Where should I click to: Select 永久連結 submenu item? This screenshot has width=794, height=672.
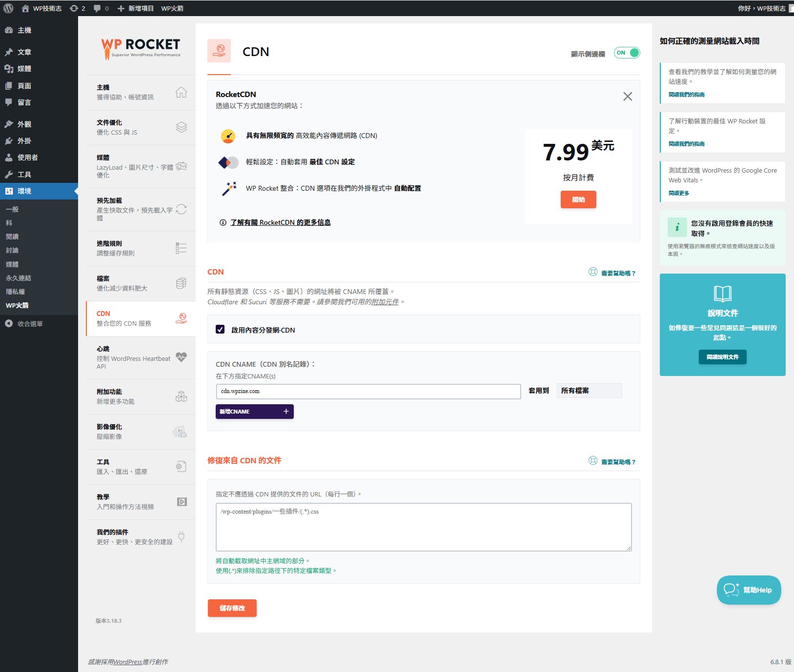19,278
